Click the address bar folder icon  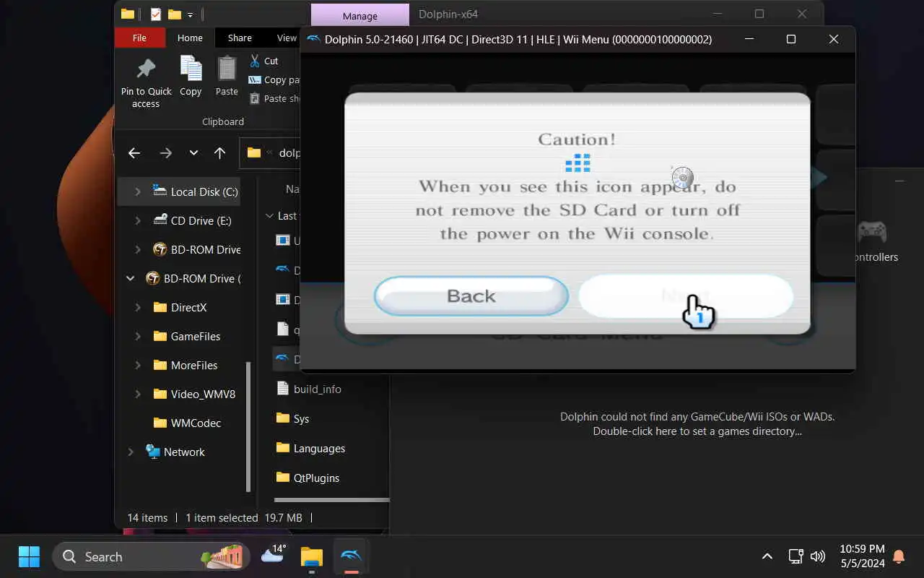pyautogui.click(x=253, y=152)
